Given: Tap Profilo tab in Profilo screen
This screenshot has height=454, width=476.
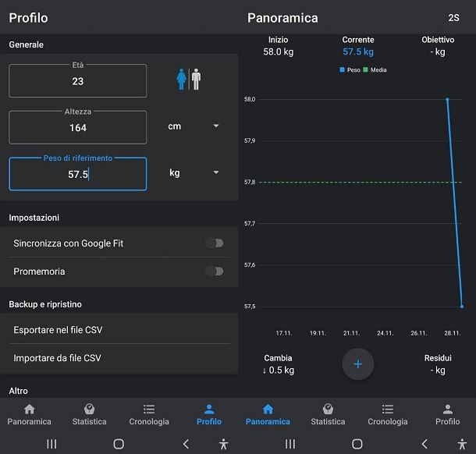Looking at the screenshot, I should coord(209,414).
